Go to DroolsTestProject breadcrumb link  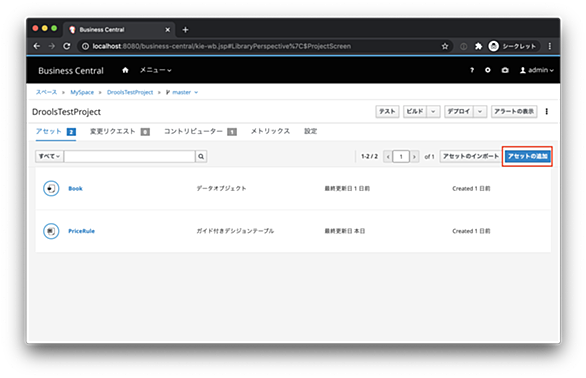coord(130,92)
